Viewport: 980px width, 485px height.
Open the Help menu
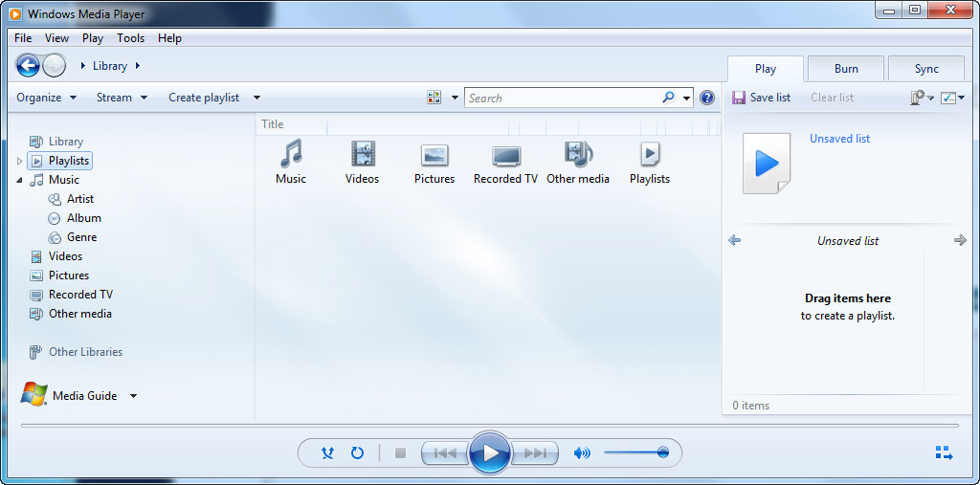[x=169, y=38]
